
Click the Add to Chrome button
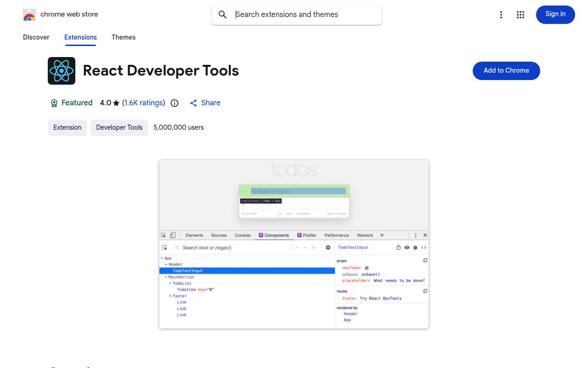(x=506, y=70)
